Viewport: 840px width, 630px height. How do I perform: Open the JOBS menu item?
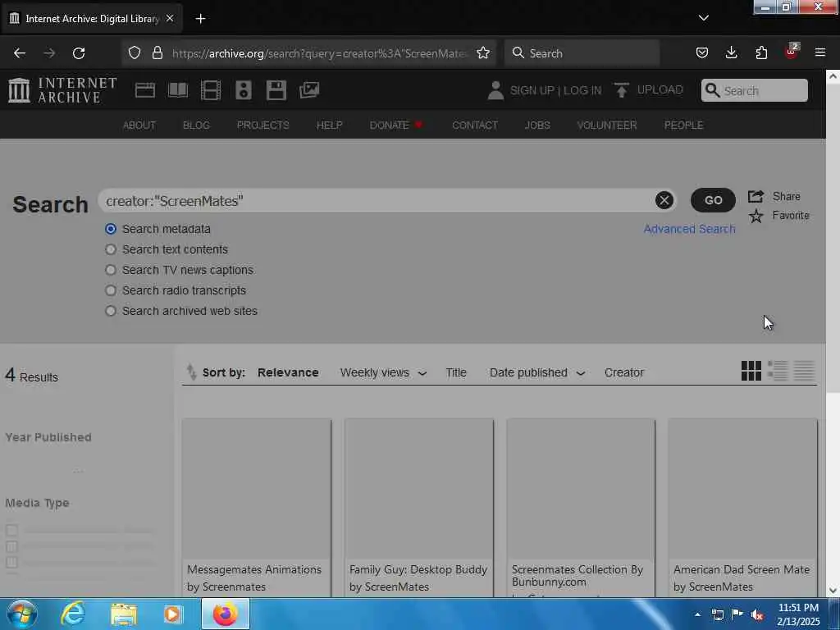pos(537,126)
